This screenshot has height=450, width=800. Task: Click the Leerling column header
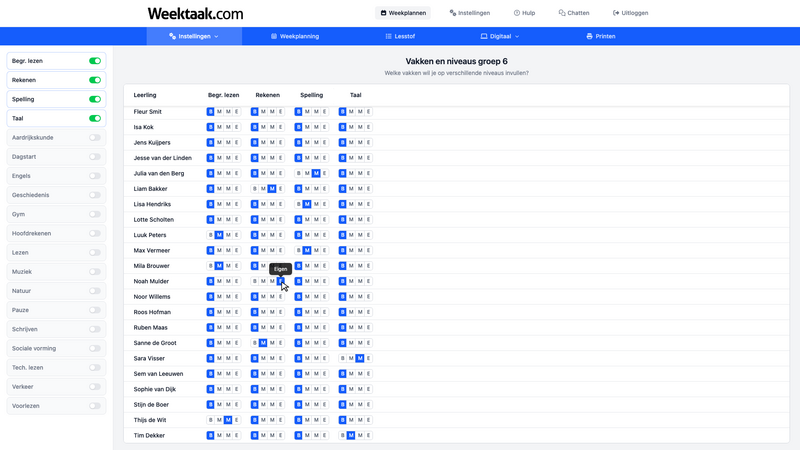tap(145, 95)
